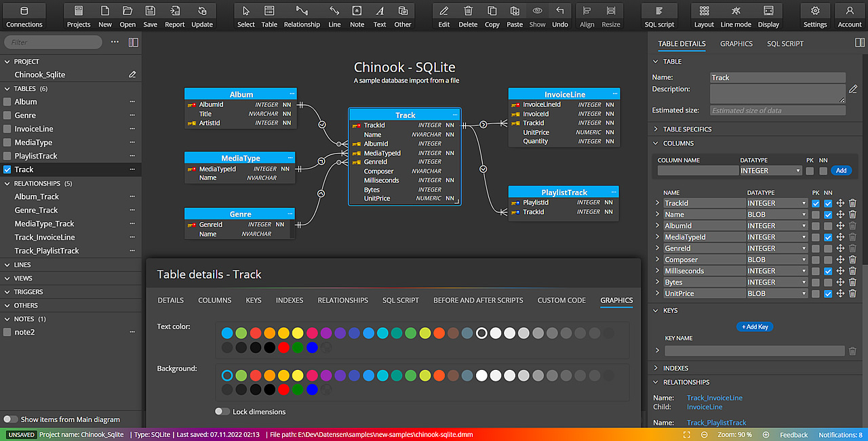The height and width of the screenshot is (441, 868).
Task: Open the COLUMNS tab in Table details
Action: [214, 300]
